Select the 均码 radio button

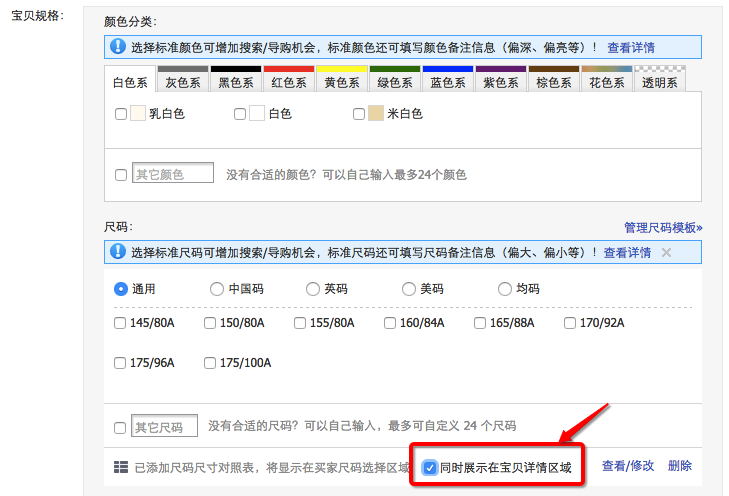(x=505, y=289)
